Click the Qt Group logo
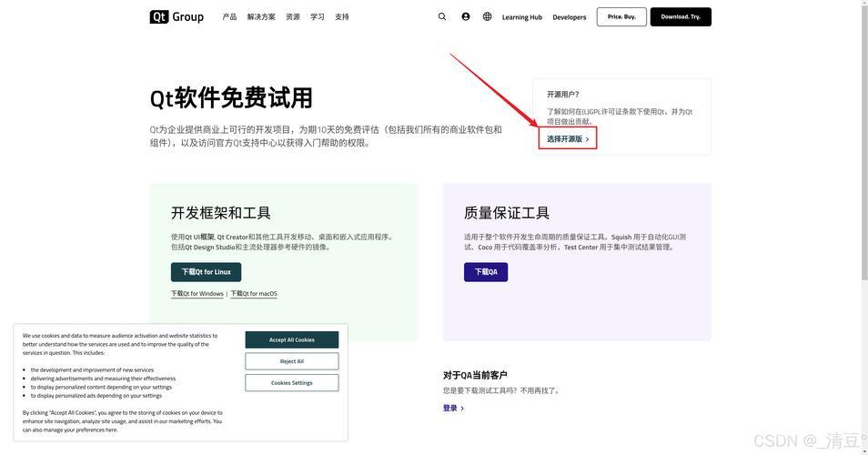Screen dimensions: 868x455 [177, 17]
